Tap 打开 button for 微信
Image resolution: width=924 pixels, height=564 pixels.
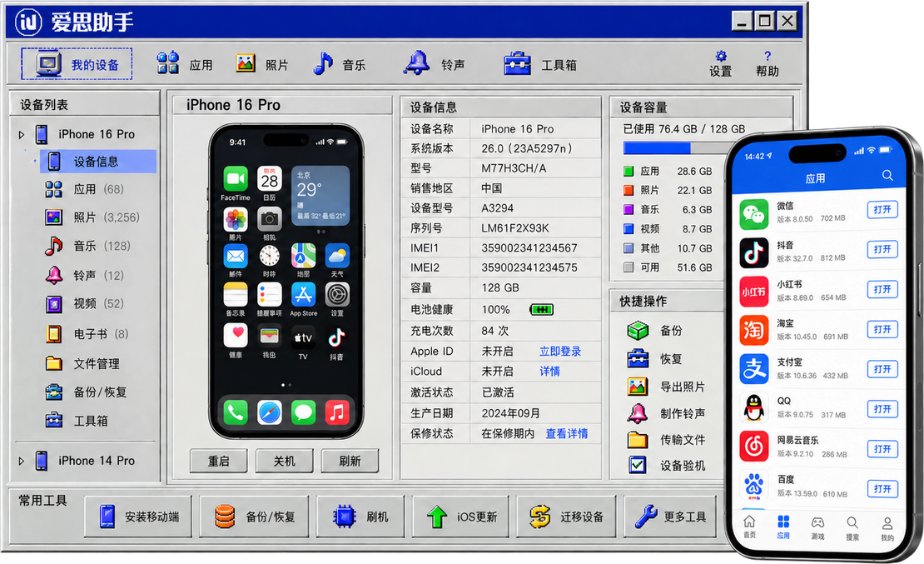882,210
